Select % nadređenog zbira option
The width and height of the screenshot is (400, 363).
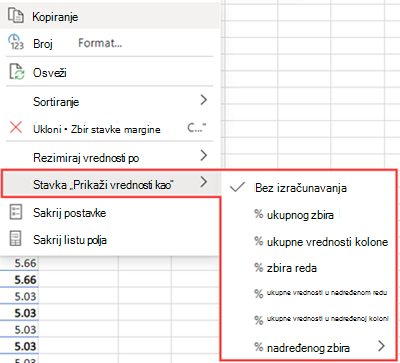click(309, 348)
